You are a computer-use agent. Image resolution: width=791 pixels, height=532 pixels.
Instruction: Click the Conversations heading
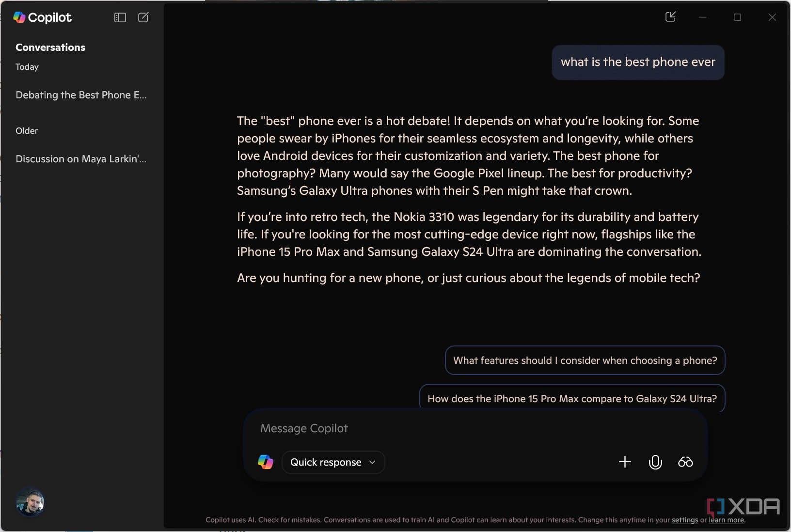(50, 47)
